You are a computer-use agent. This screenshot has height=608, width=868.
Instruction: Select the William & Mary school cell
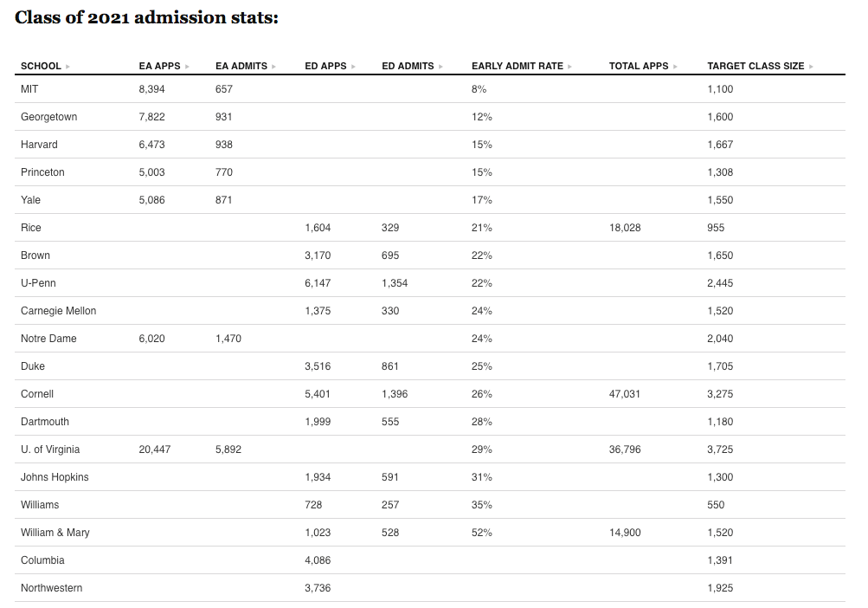[55, 533]
